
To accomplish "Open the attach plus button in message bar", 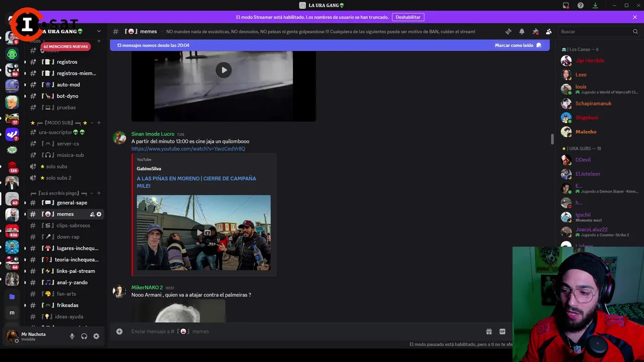I will tap(119, 331).
